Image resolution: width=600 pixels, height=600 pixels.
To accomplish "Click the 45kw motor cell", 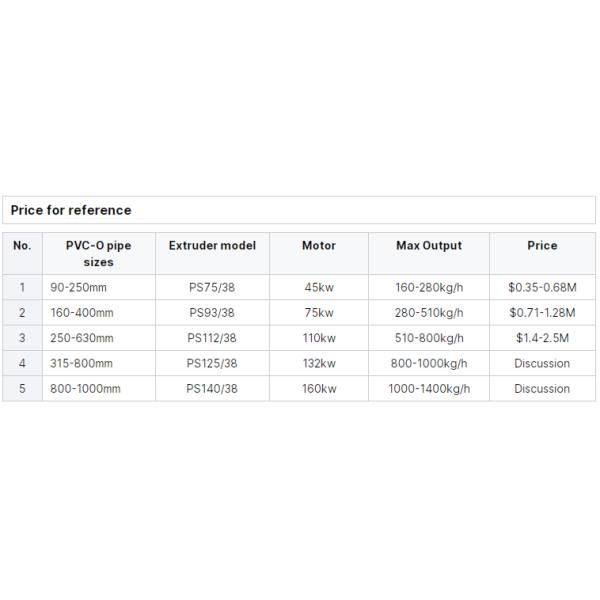I will tap(318, 287).
